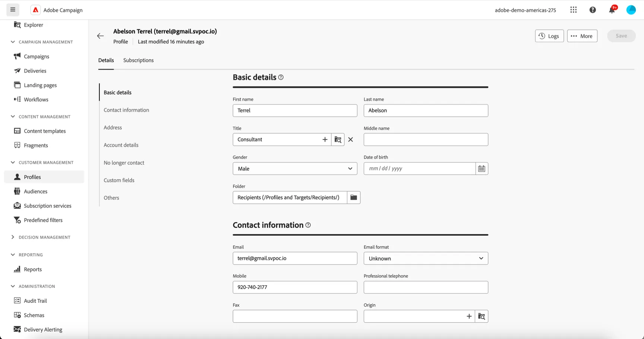The height and width of the screenshot is (339, 644).
Task: Open user avatar account menu
Action: pos(631,10)
